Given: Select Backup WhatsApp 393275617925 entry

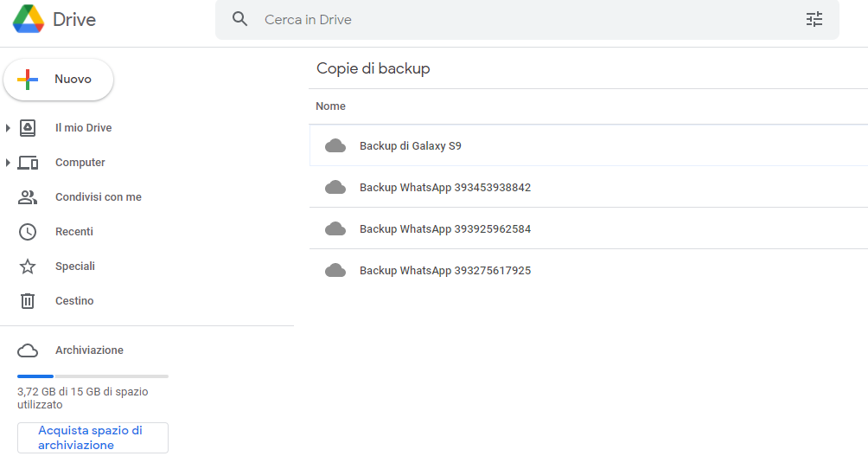Looking at the screenshot, I should (x=444, y=271).
